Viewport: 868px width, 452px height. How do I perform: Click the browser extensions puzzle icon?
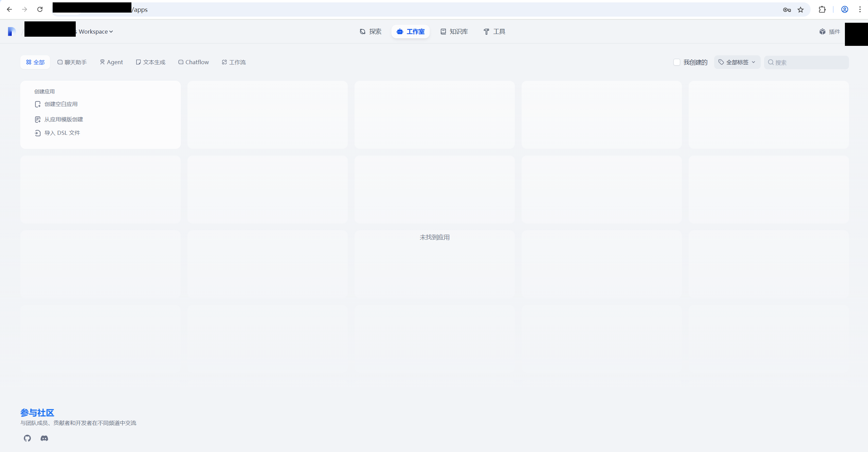coord(822,10)
